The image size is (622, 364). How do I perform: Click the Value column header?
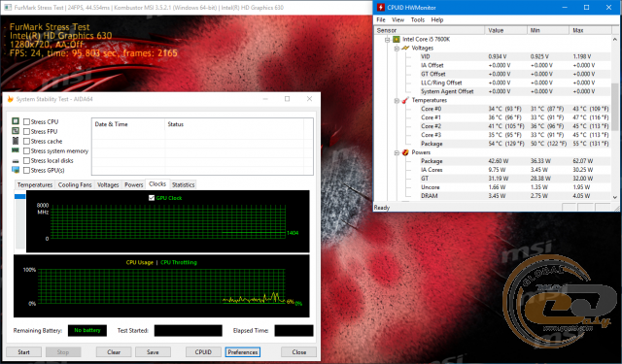(505, 30)
